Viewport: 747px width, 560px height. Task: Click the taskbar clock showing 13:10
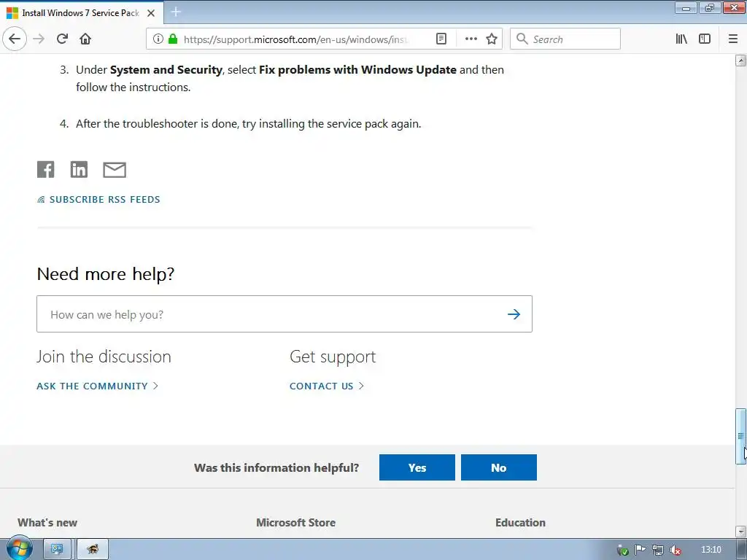point(711,550)
